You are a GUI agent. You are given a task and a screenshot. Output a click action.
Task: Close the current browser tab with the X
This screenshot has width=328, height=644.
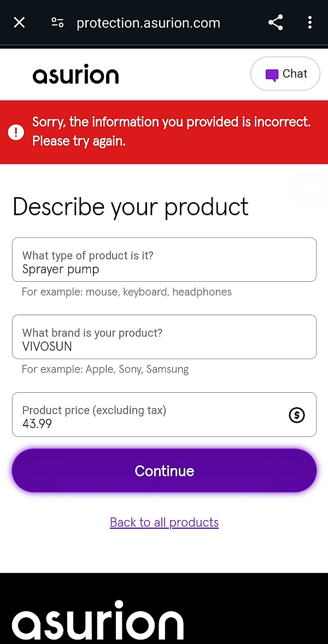coord(19,22)
